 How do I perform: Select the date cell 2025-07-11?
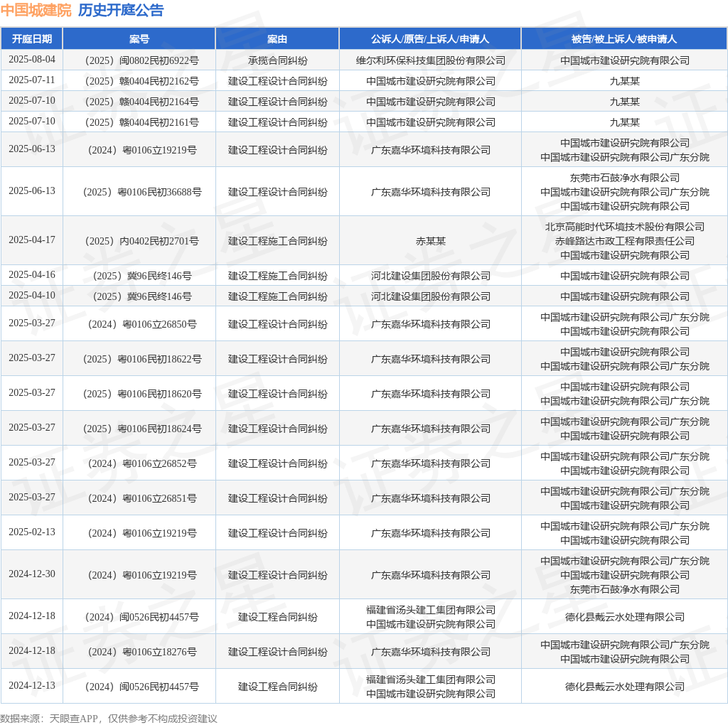point(31,80)
